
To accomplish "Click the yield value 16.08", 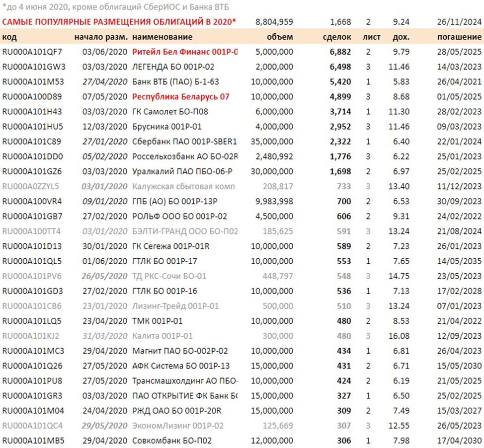I will point(400,336).
